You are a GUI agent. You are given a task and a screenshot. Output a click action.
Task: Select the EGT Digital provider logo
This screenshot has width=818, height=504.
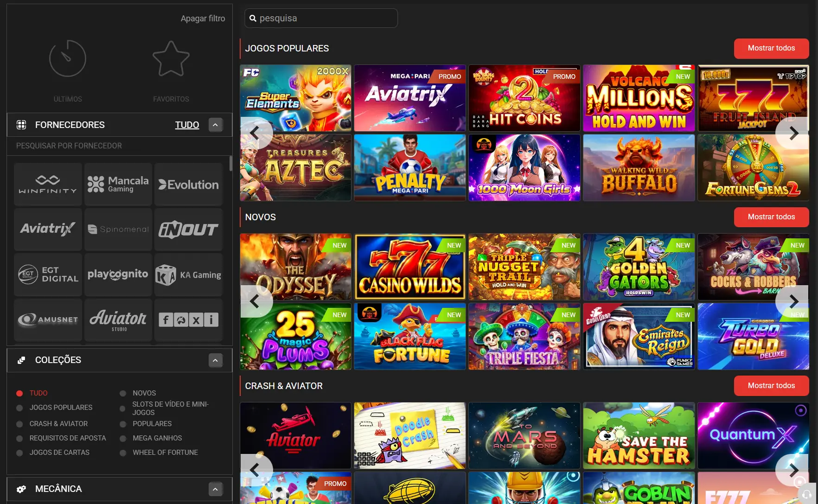tap(48, 274)
